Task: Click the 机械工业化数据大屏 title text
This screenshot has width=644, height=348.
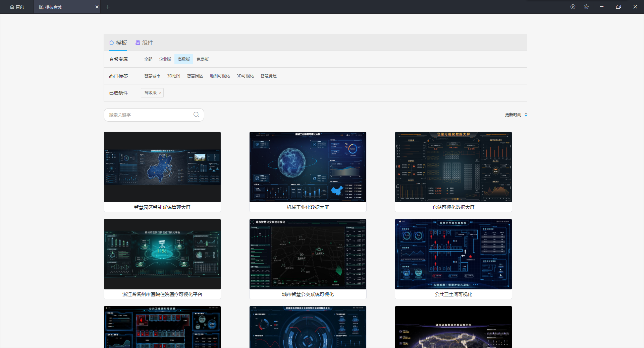Action: 308,207
